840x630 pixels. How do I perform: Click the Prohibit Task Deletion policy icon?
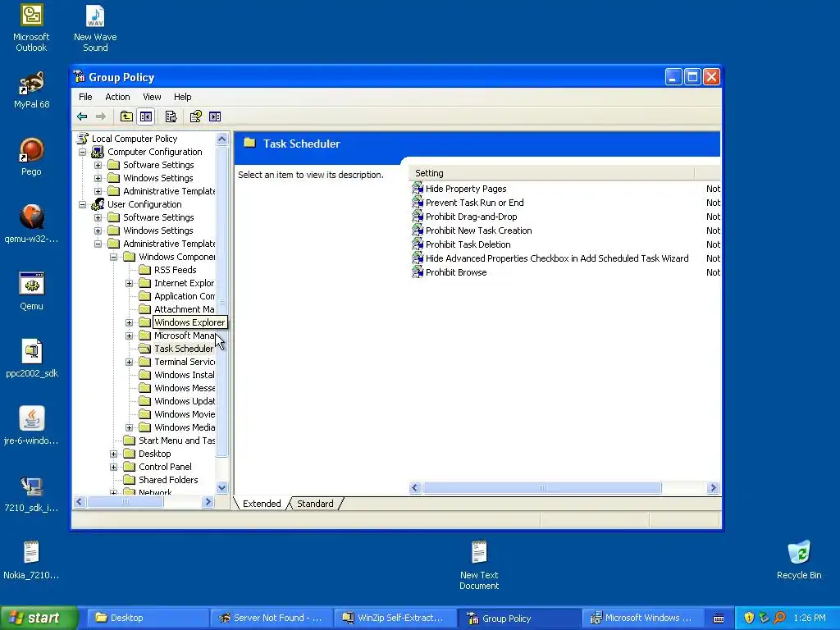(418, 244)
